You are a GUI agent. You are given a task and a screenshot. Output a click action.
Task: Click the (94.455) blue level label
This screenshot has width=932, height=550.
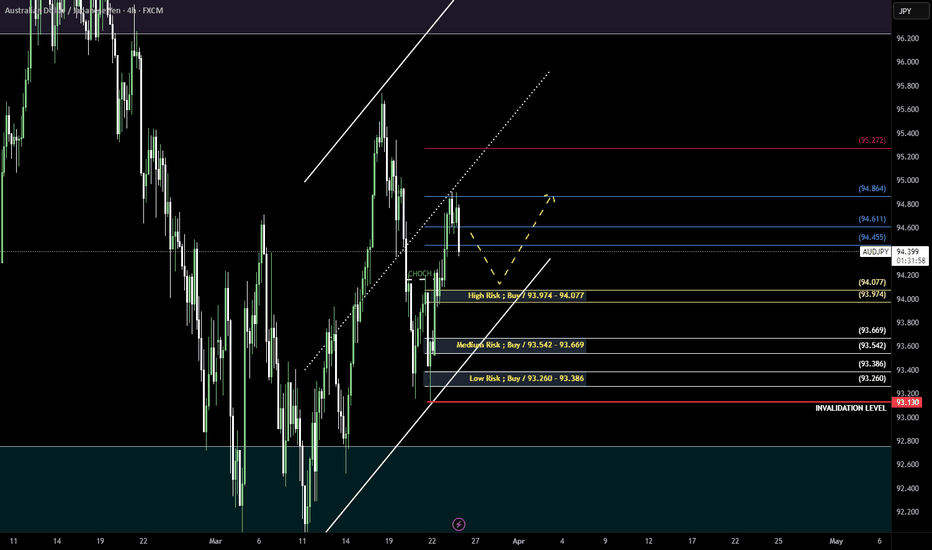tap(872, 237)
